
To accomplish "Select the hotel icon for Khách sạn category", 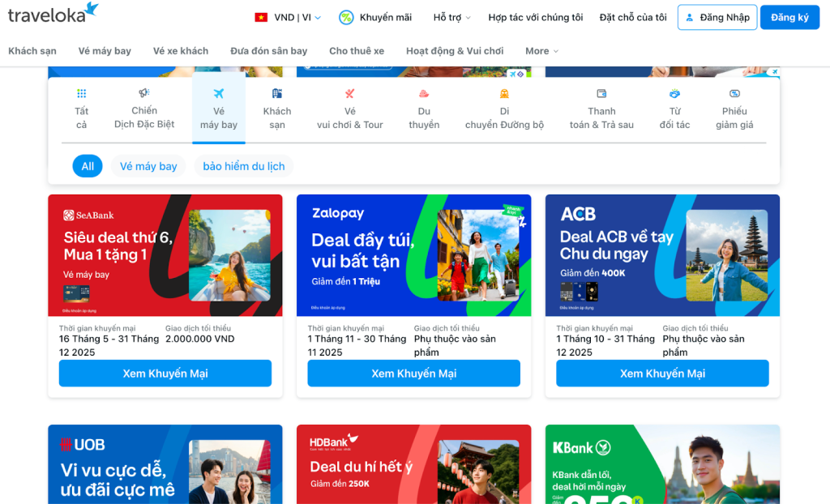I will (x=277, y=94).
